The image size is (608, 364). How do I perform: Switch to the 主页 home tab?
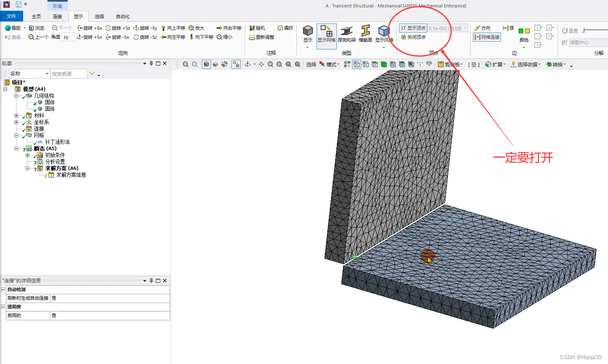tap(36, 16)
